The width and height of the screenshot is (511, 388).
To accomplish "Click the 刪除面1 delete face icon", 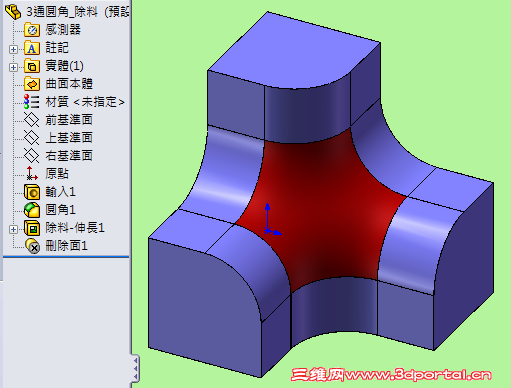I will [x=33, y=246].
